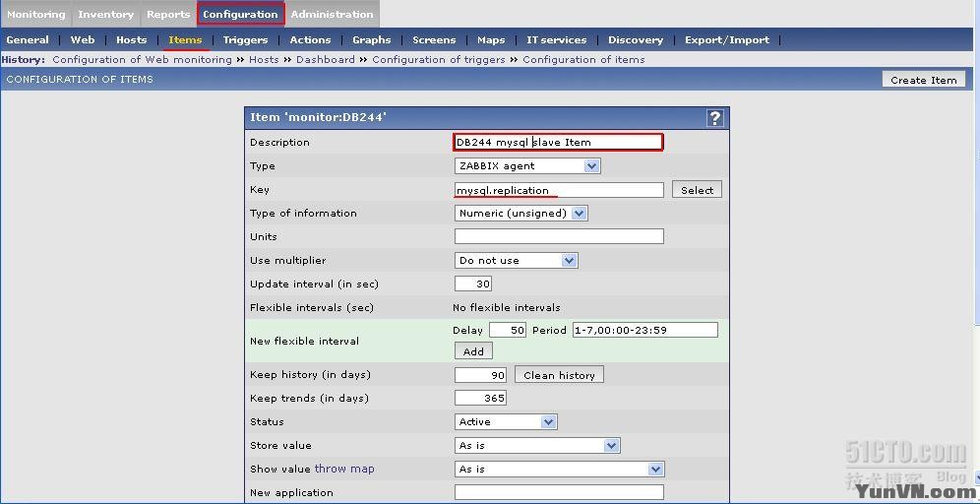
Task: Go to IT services submenu
Action: point(556,40)
